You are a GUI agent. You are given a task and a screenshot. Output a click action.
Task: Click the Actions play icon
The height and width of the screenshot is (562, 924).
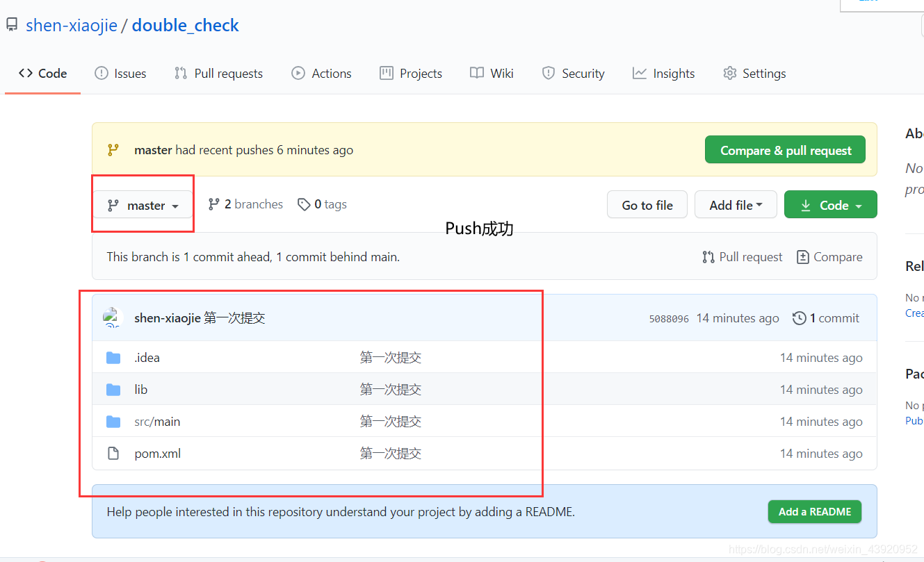298,73
